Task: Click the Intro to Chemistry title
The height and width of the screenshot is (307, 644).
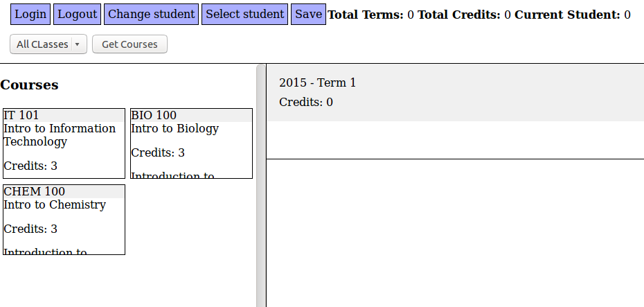Action: pos(55,205)
